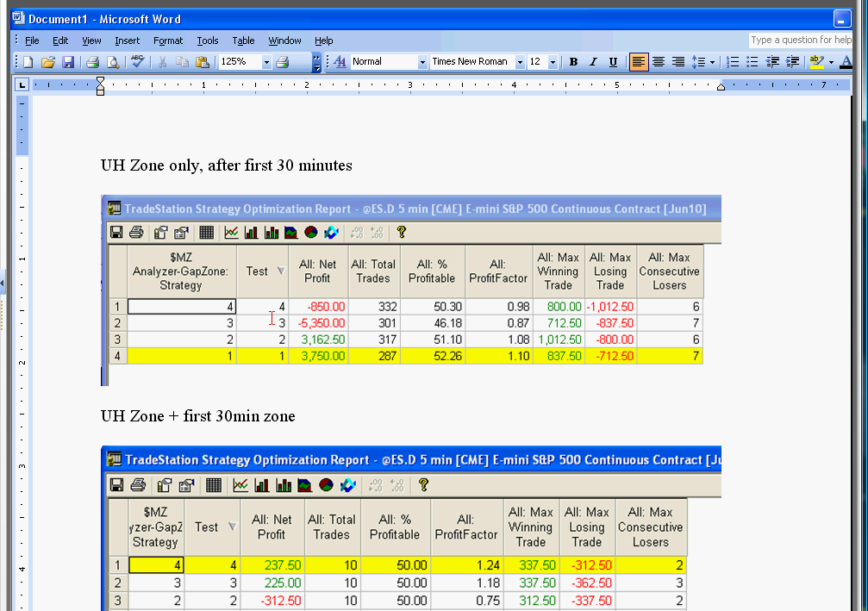The image size is (868, 611).
Task: Click help question mark in 'UH Zone only' report
Action: point(402,233)
